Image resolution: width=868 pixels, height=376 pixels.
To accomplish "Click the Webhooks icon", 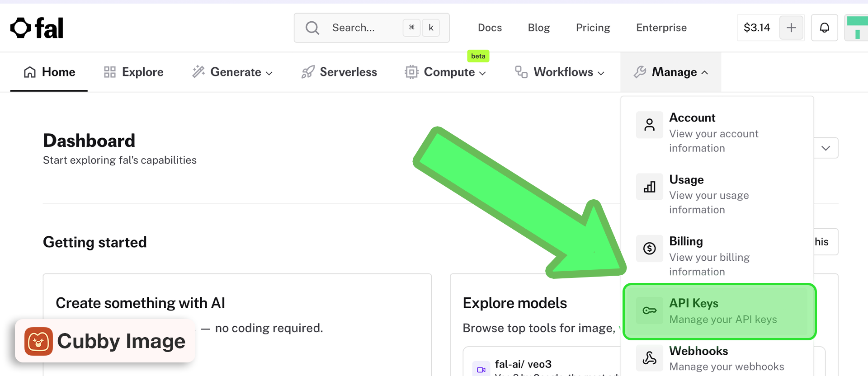I will 650,358.
